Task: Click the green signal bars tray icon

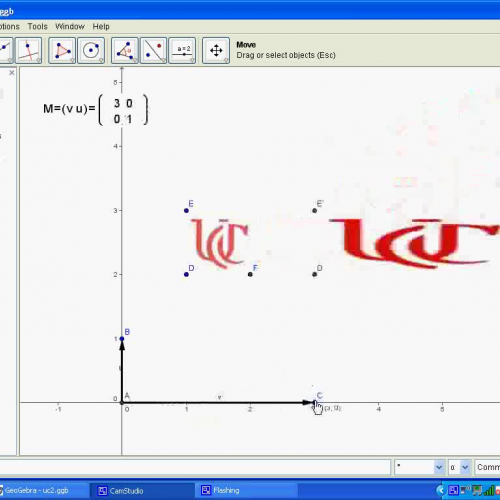Action: [x=489, y=490]
